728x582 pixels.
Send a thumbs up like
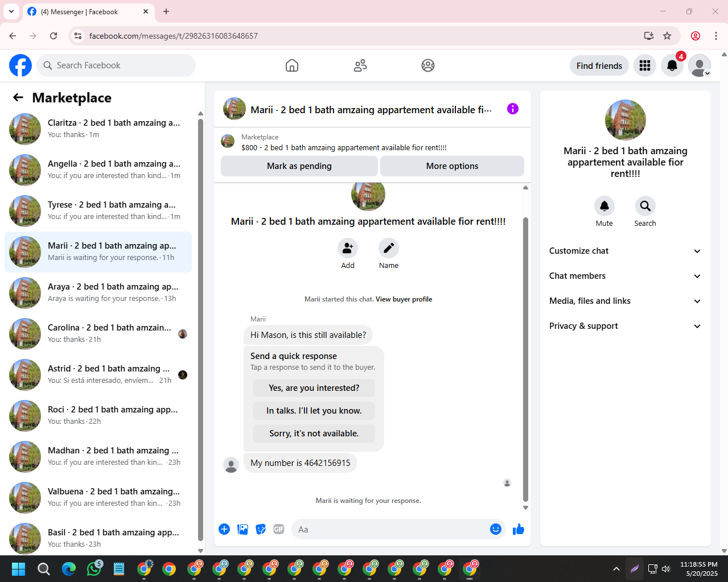click(519, 529)
